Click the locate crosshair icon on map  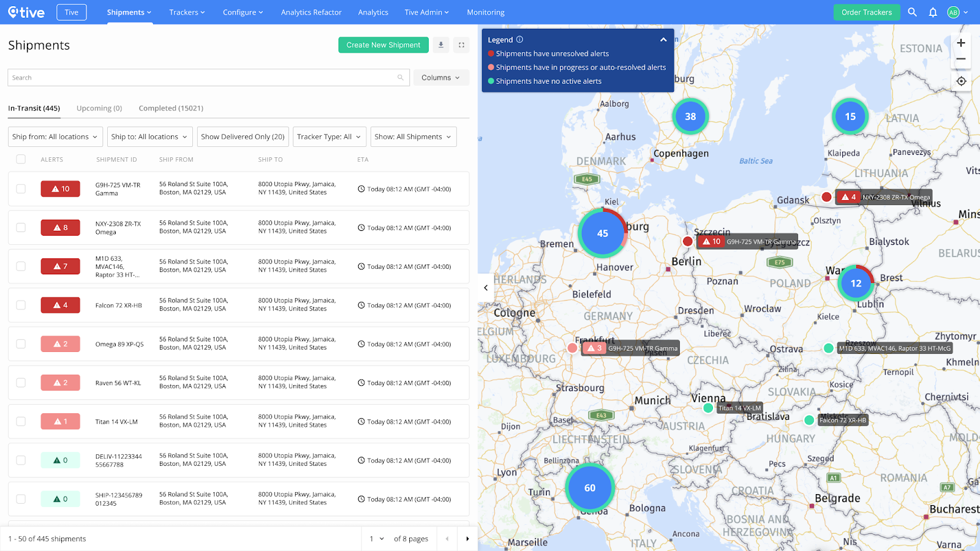960,80
